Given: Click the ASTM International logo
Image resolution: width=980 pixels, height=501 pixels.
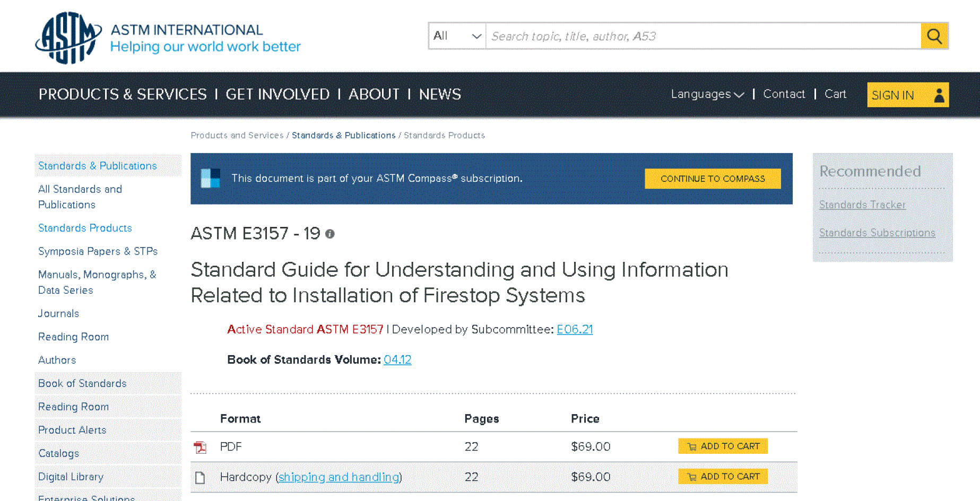Looking at the screenshot, I should coord(69,37).
